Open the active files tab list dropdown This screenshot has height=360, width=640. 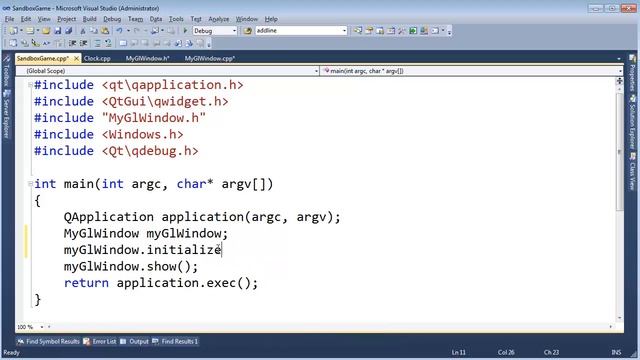(x=619, y=59)
